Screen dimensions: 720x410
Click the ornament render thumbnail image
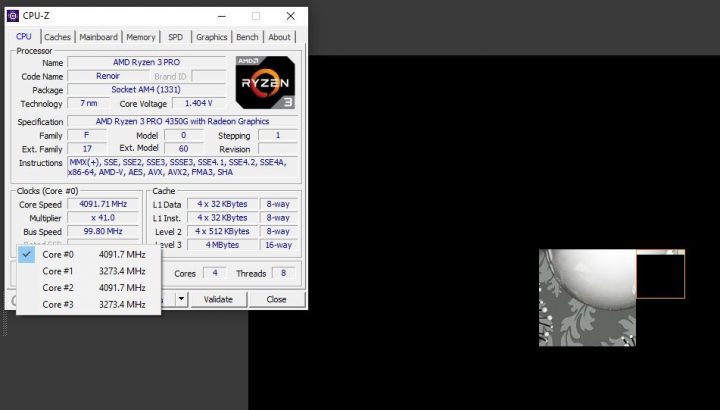click(587, 298)
